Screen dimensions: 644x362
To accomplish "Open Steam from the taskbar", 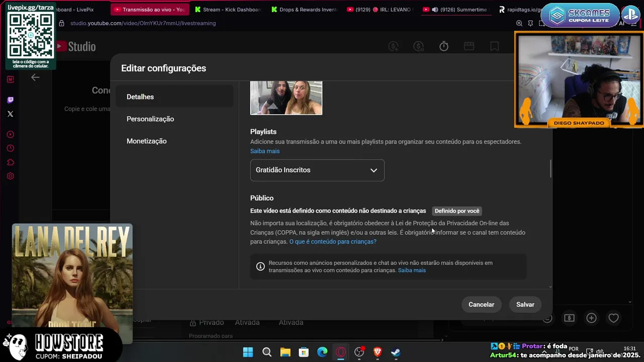I will point(396,352).
